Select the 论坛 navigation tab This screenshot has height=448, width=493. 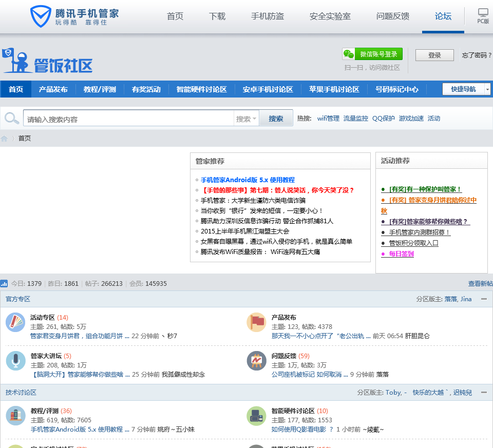443,16
